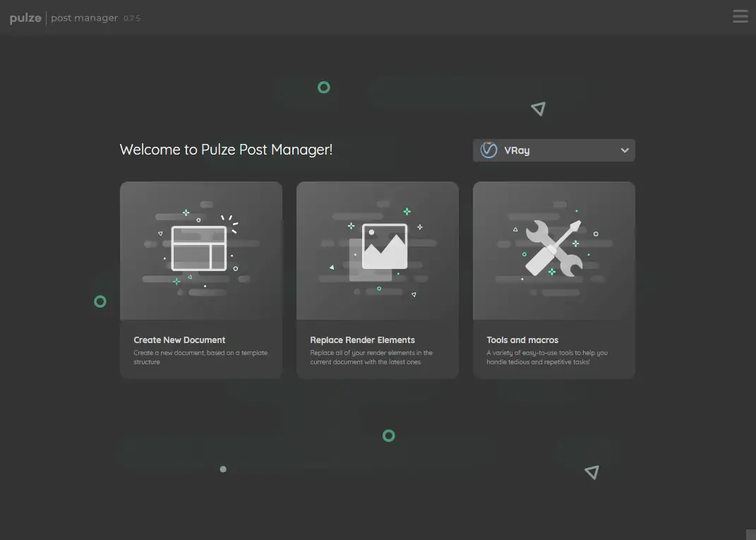The height and width of the screenshot is (540, 756).
Task: Expand the chevron arrow on the renderer selector
Action: (x=624, y=150)
